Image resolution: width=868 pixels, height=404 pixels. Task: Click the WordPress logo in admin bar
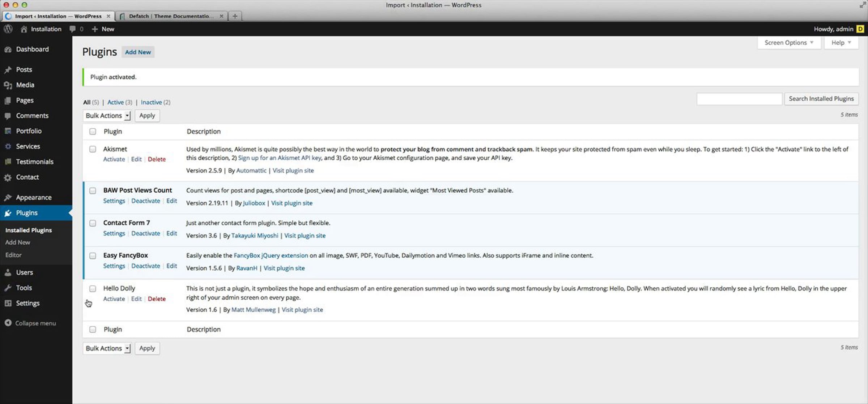[x=8, y=29]
